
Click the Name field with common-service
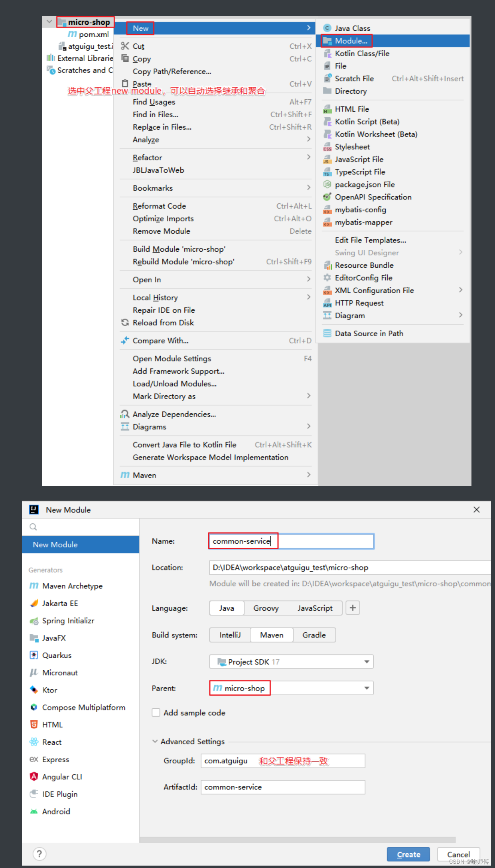coord(291,541)
